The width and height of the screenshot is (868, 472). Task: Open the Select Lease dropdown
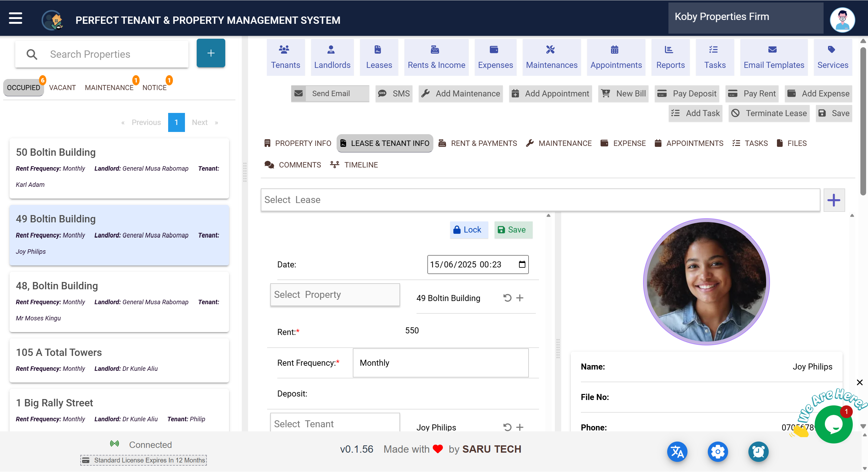click(x=540, y=200)
